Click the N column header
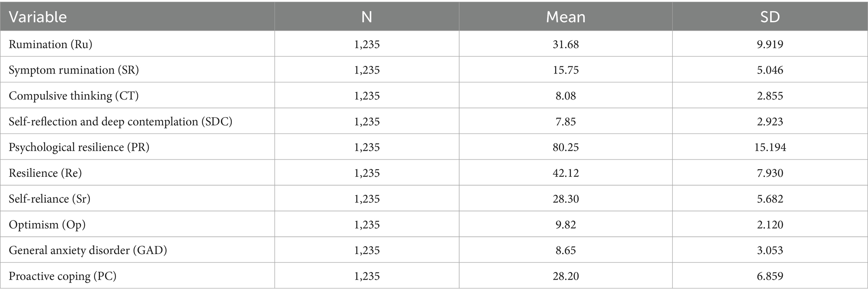Screen dimensions: 868x296 click(x=367, y=17)
